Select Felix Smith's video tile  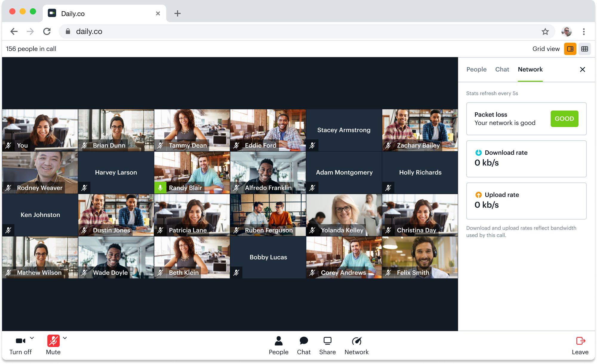tap(420, 258)
